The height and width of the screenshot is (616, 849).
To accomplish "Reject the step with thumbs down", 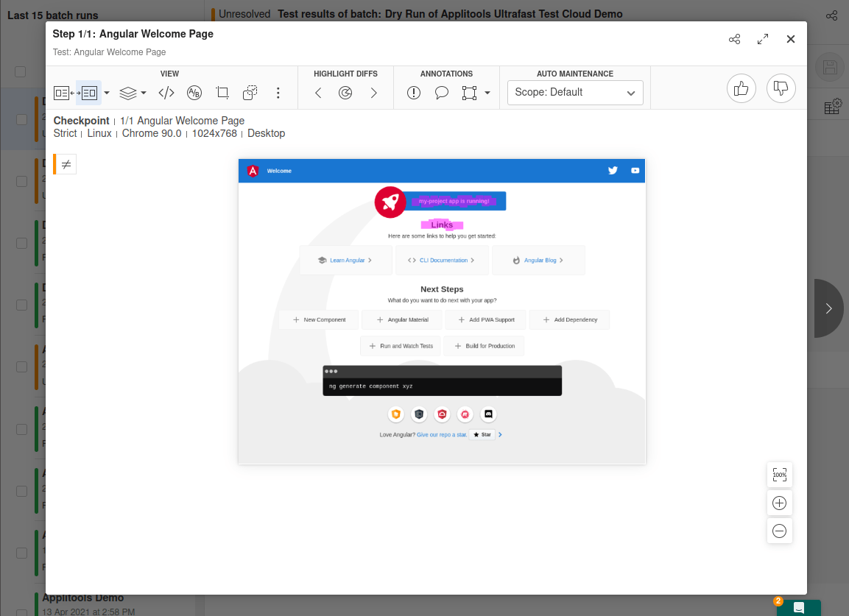I will (x=781, y=89).
